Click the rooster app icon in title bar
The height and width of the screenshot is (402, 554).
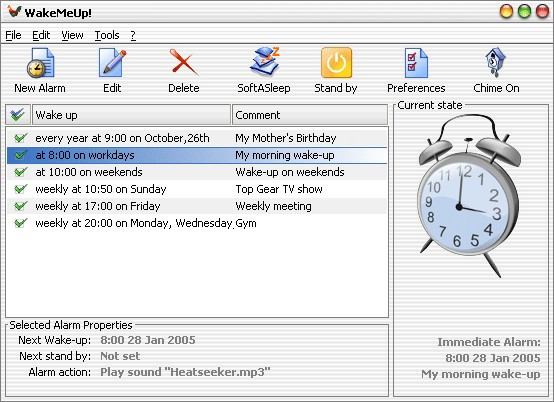point(14,12)
